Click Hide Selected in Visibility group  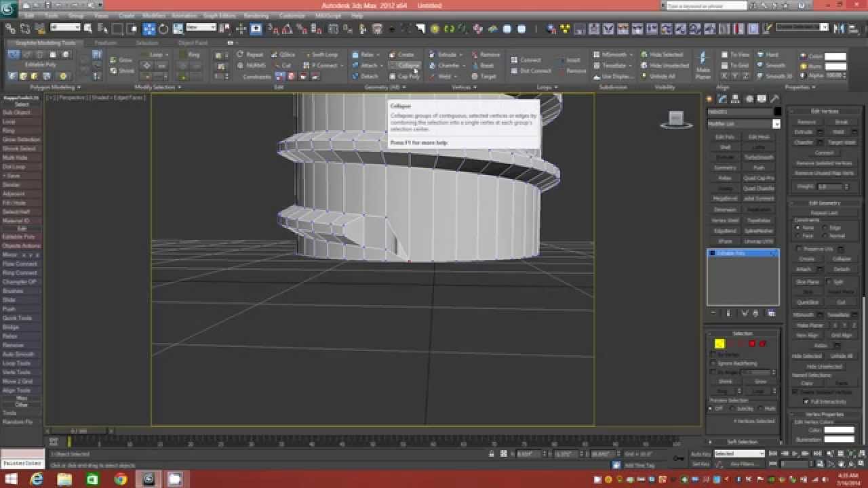point(661,55)
